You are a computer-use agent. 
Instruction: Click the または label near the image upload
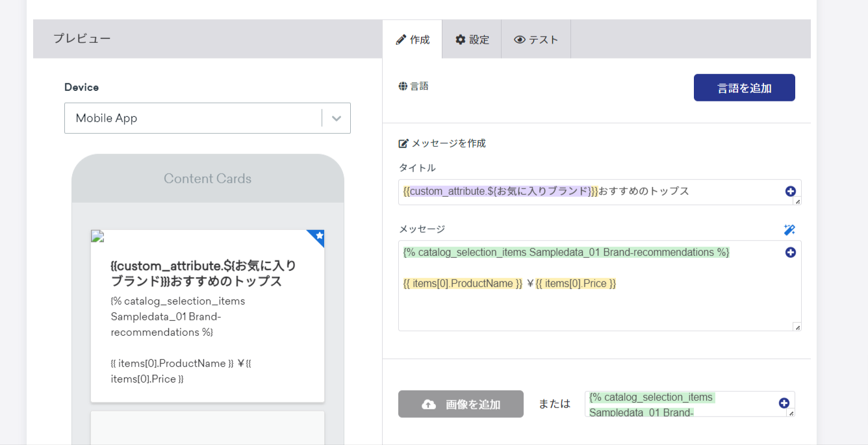(554, 404)
